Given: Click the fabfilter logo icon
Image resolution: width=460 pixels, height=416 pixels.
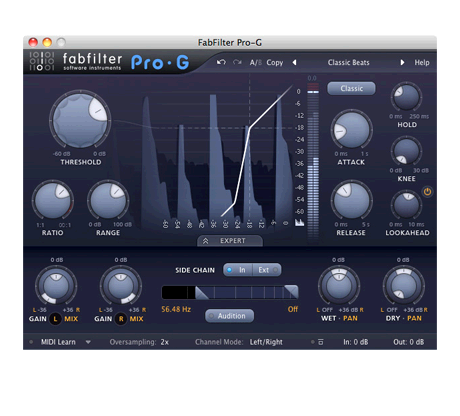Looking at the screenshot, I should (42, 61).
